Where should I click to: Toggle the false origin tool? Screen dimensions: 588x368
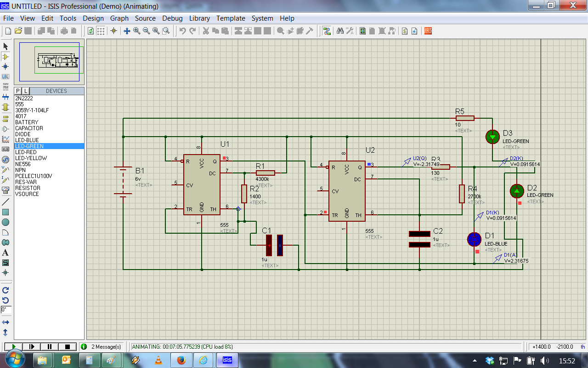tap(114, 31)
